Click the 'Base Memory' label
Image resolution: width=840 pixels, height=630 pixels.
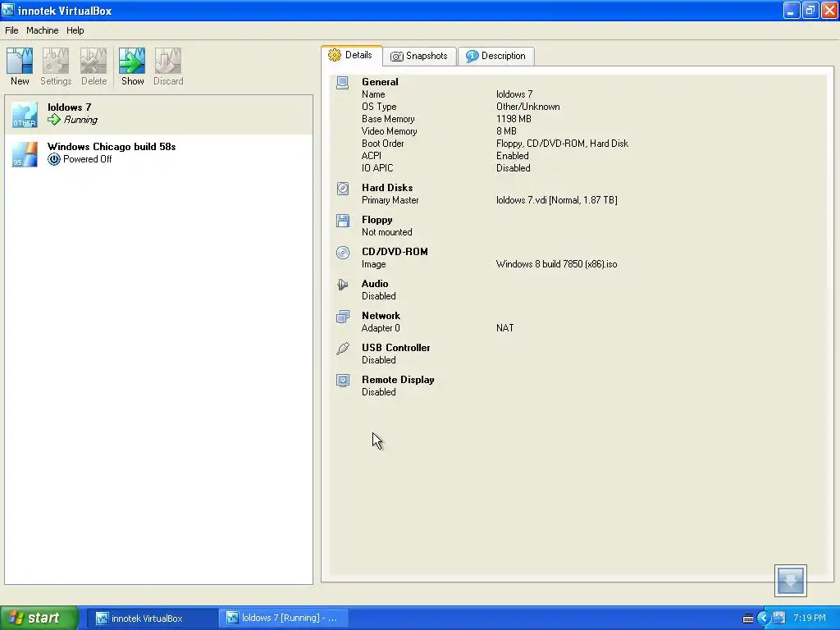pos(388,119)
